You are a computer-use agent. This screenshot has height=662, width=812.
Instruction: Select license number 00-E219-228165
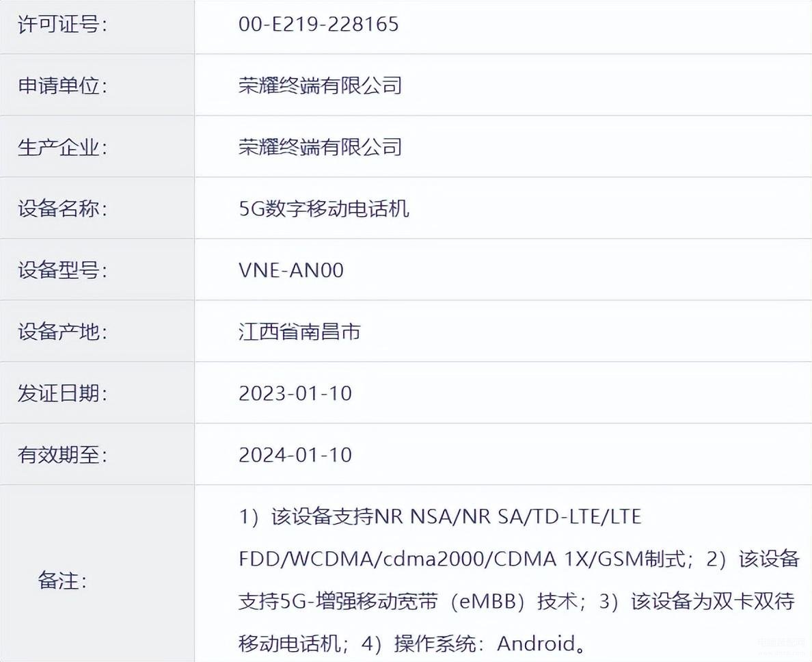(319, 25)
